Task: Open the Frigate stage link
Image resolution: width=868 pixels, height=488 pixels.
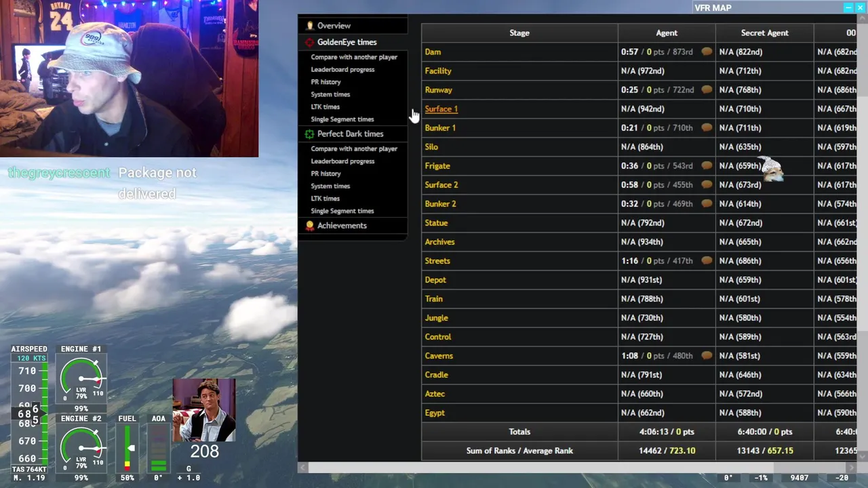Action: [x=437, y=165]
